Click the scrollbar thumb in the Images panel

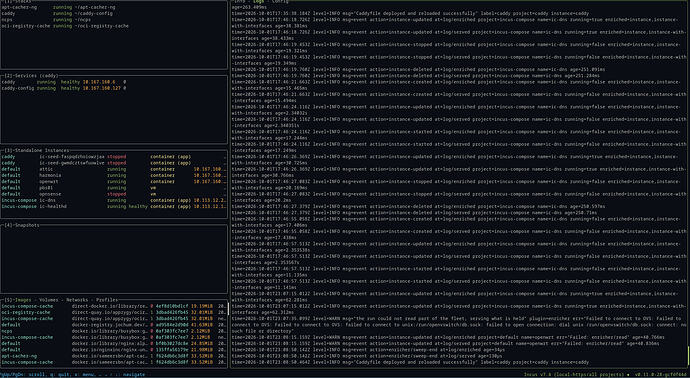(228, 309)
